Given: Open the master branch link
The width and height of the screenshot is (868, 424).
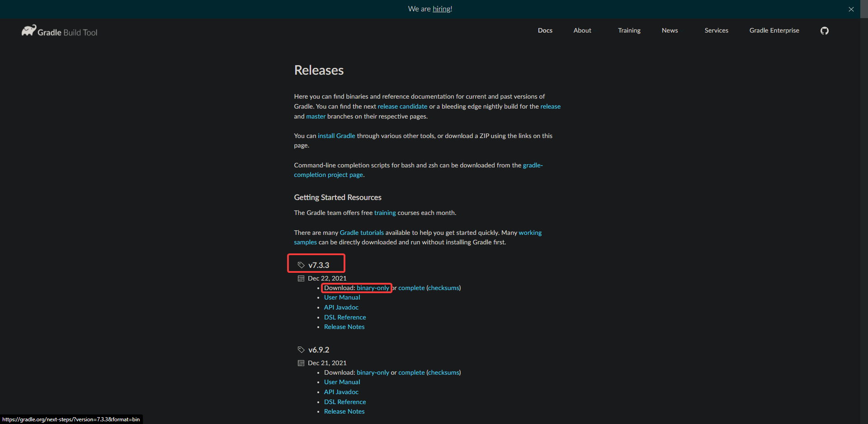Looking at the screenshot, I should (316, 116).
